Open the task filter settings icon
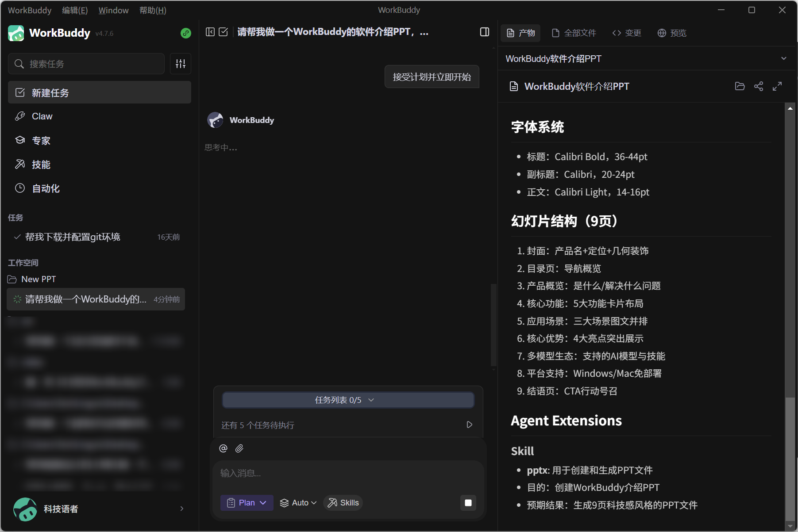 (x=181, y=64)
